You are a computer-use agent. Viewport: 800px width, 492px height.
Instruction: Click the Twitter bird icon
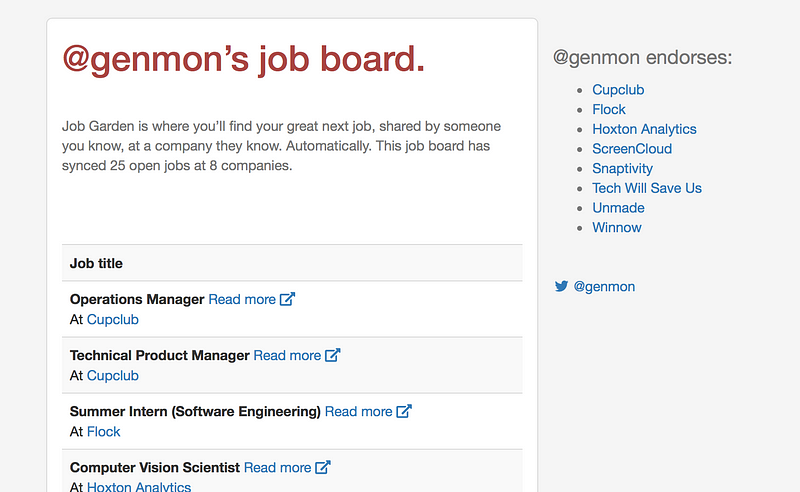point(561,286)
